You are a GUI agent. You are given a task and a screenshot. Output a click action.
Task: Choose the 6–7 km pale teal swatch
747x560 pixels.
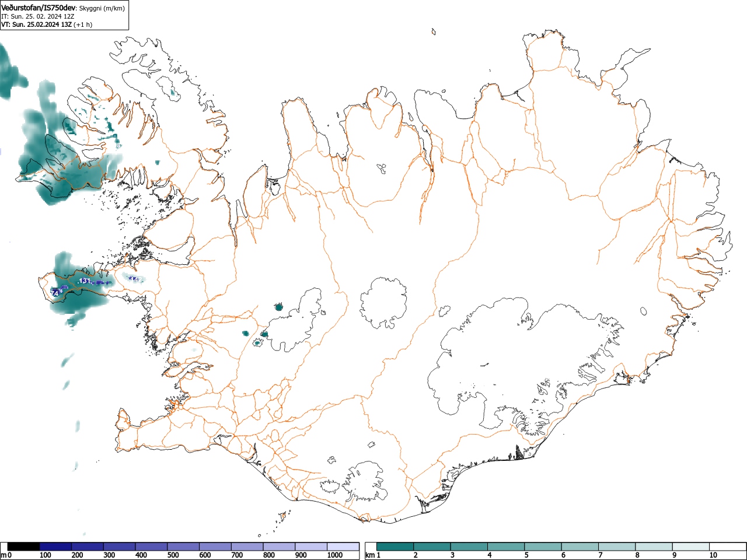[581, 547]
